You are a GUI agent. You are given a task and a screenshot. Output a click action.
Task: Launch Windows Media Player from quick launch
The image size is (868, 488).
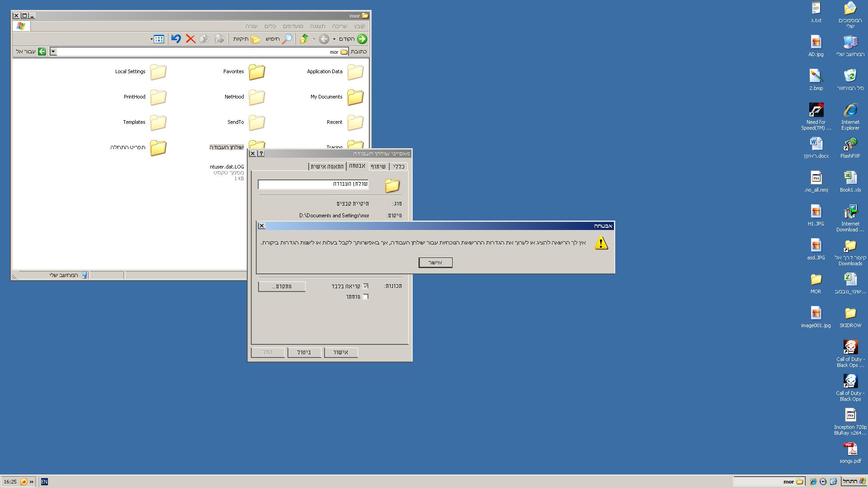823,482
